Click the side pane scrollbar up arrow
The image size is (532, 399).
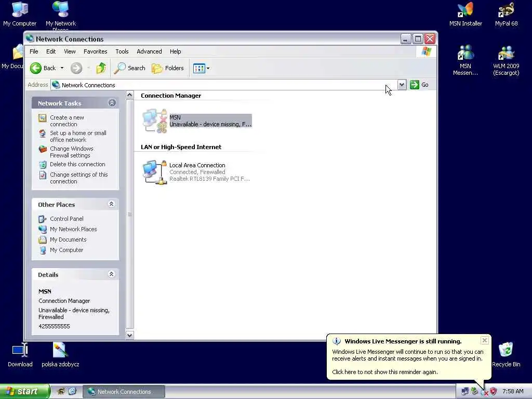pos(129,96)
